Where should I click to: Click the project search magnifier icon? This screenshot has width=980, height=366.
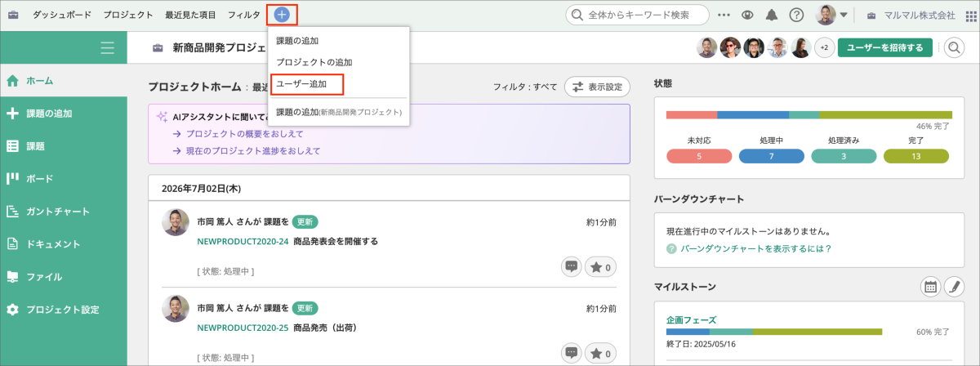[954, 47]
